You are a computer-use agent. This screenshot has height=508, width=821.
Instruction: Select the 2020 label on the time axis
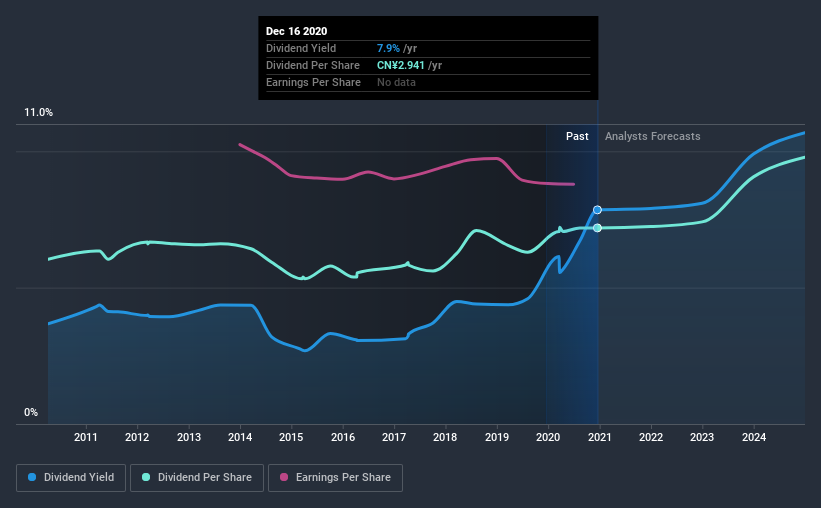[548, 437]
